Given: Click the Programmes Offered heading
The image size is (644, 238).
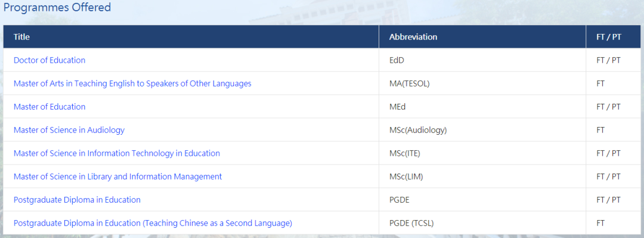Looking at the screenshot, I should pos(57,7).
